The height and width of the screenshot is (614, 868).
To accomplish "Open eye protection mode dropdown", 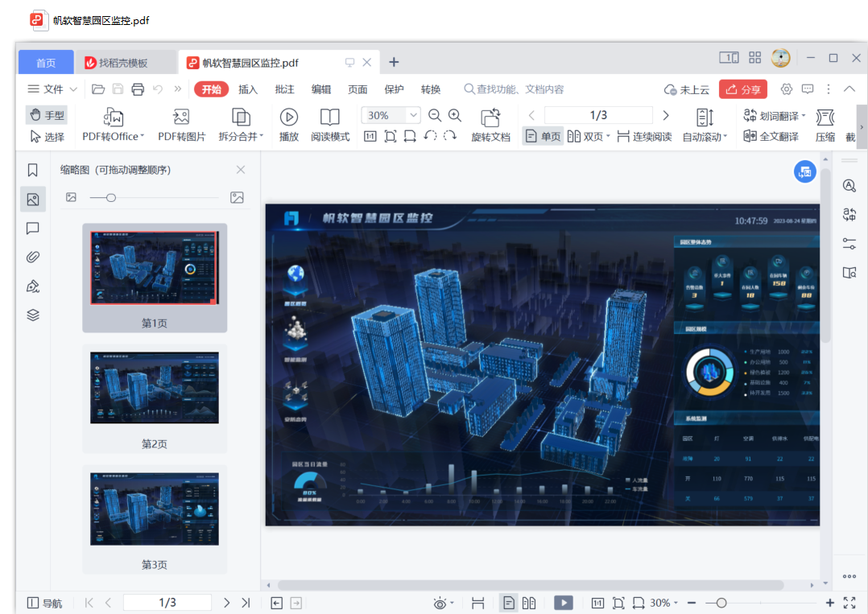I will (444, 603).
